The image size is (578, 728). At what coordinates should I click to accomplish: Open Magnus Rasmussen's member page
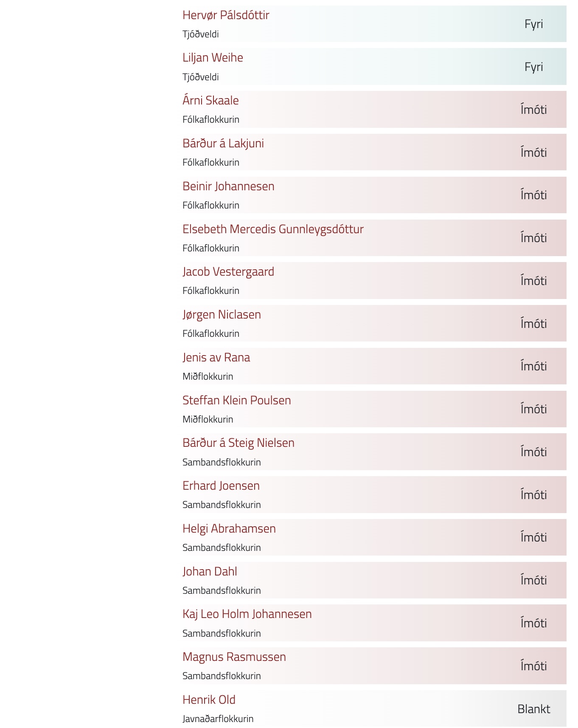(234, 657)
